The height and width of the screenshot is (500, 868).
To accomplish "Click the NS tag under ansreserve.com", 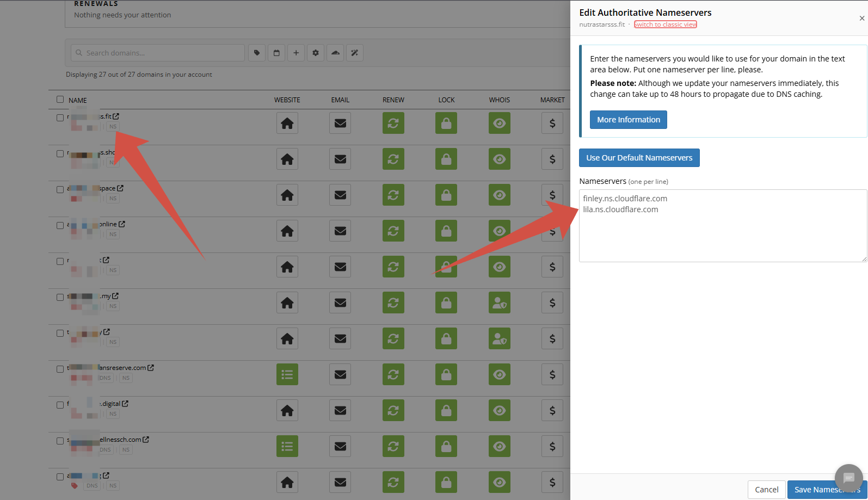I will click(126, 378).
